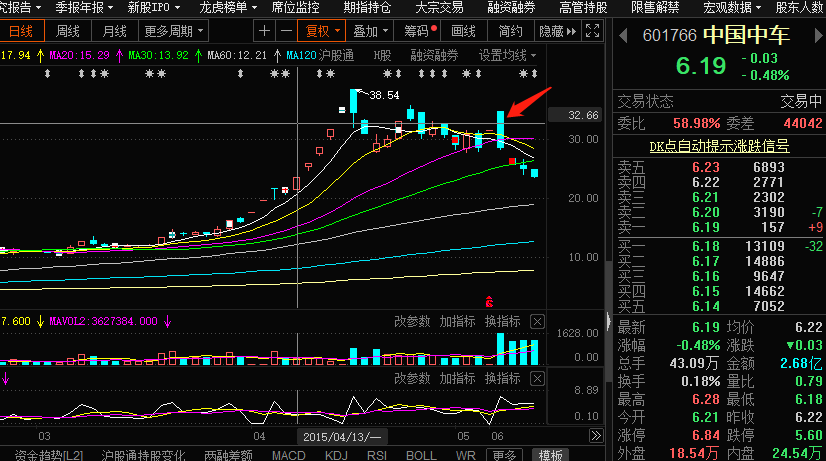Close the volume indicator panel

[x=537, y=322]
